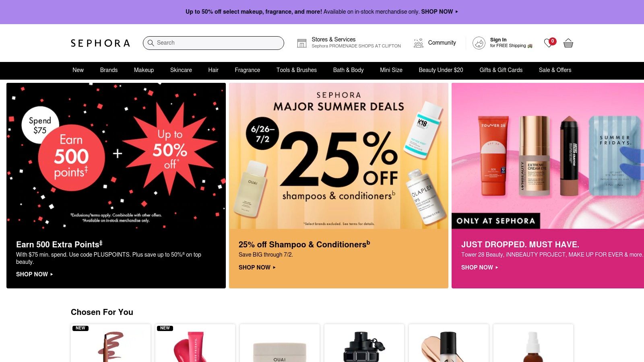Focus the Search input field

(213, 43)
